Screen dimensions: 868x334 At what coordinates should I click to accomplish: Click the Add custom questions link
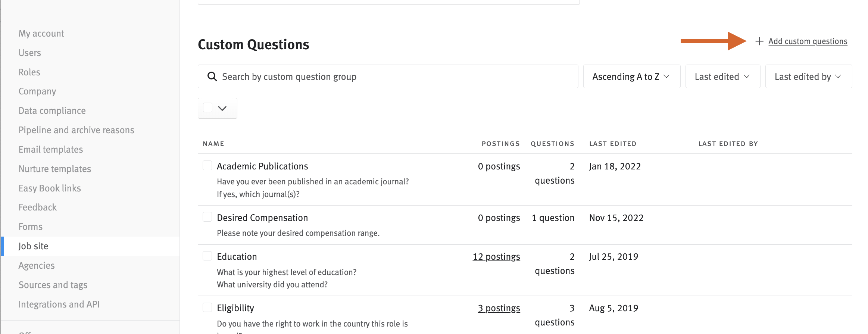click(808, 41)
